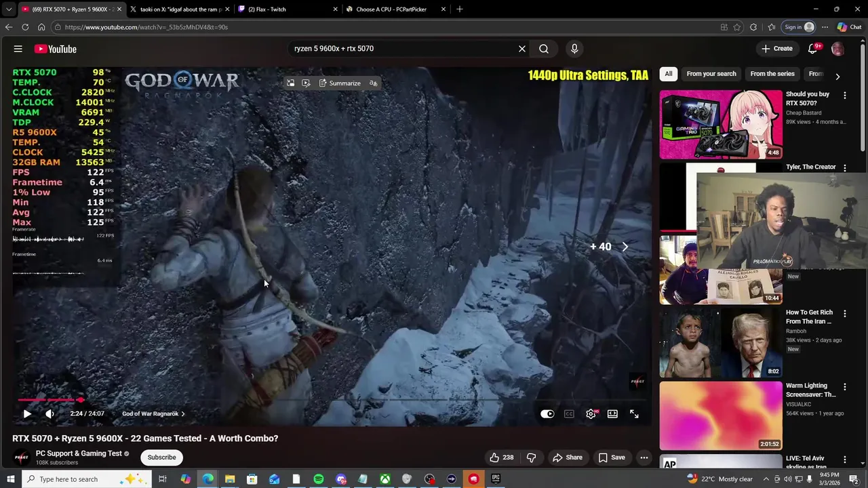The image size is (868, 488).
Task: Start voice search with microphone icon
Action: tap(574, 49)
